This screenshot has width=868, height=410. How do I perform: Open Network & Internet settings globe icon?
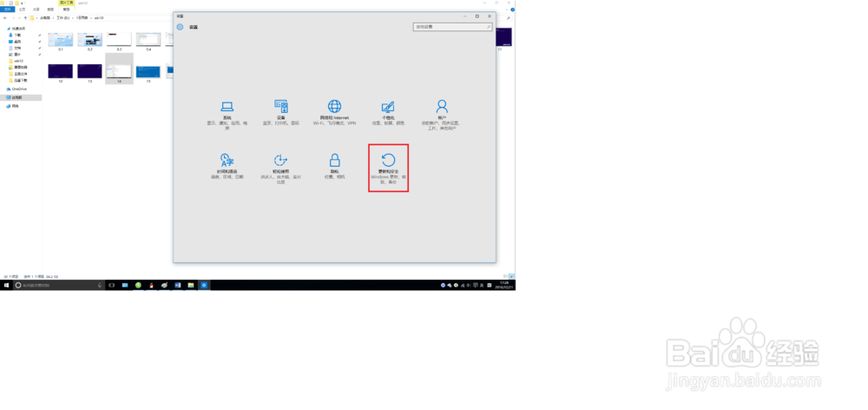point(334,106)
